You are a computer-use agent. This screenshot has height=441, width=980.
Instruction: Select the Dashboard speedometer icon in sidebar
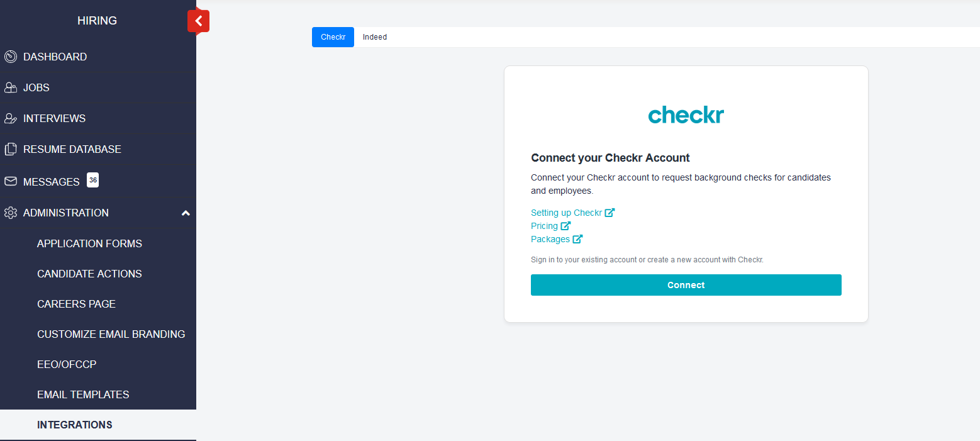(10, 57)
